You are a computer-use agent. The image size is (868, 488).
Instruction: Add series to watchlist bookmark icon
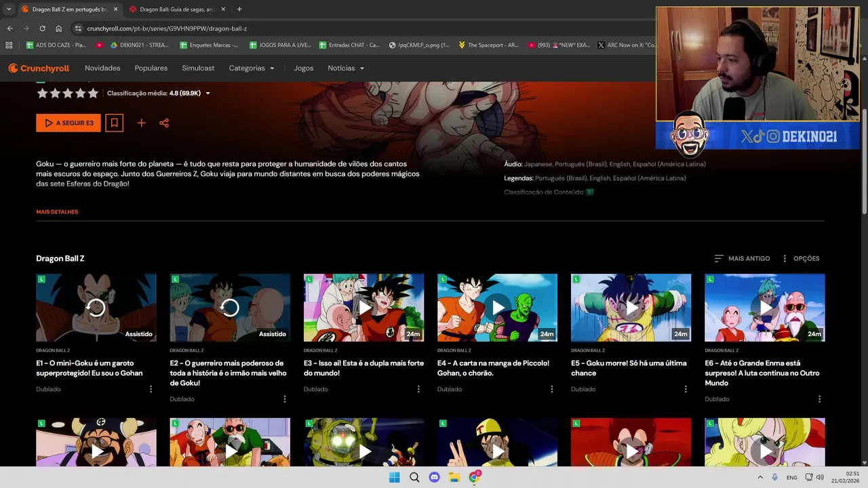click(x=114, y=123)
